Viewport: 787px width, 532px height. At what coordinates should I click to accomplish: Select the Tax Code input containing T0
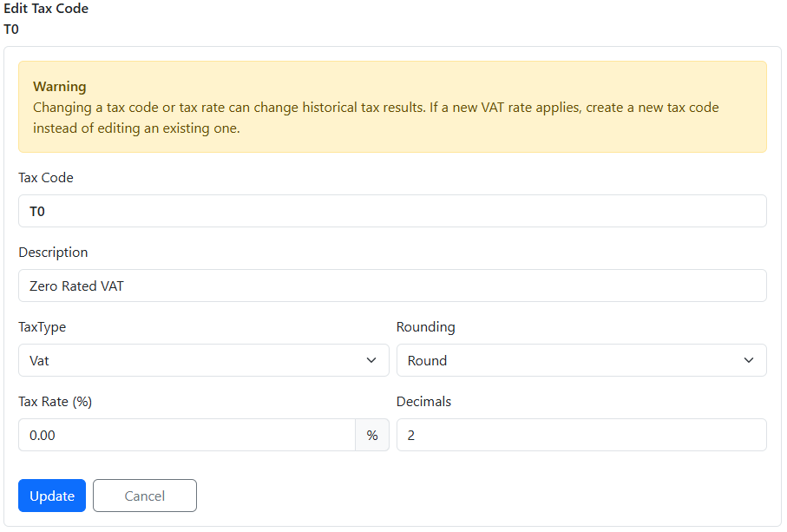(392, 211)
